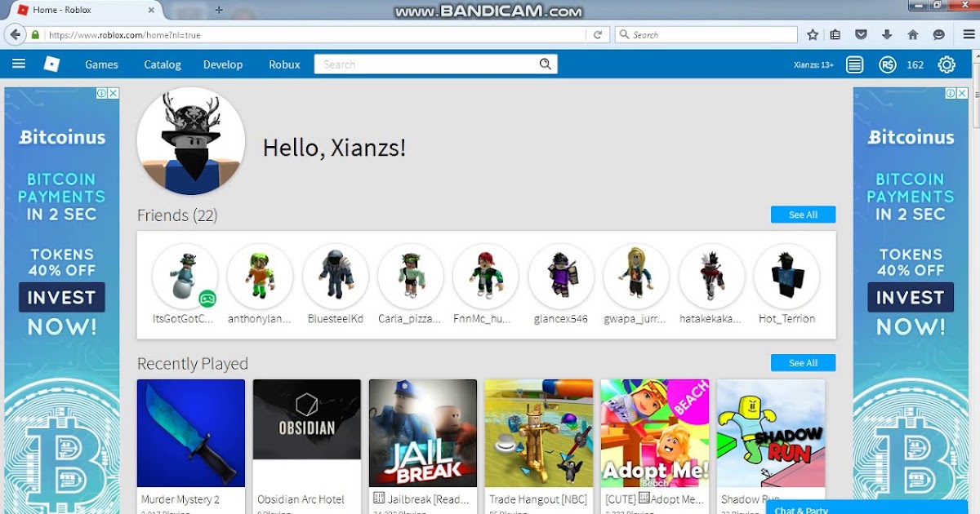This screenshot has height=514, width=980.
Task: Bookmark this page with the star icon
Action: [813, 35]
